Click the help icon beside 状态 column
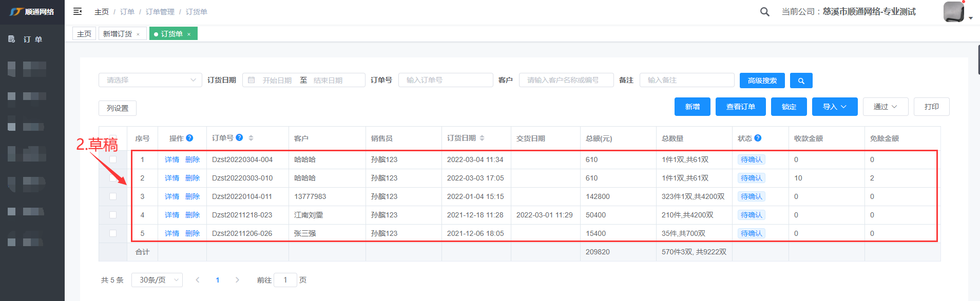Image resolution: width=980 pixels, height=301 pixels. tap(758, 138)
